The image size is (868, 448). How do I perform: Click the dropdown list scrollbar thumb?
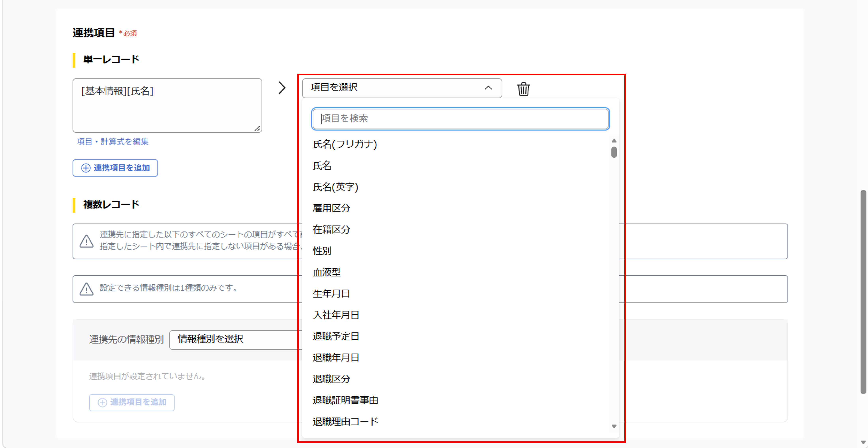point(614,152)
